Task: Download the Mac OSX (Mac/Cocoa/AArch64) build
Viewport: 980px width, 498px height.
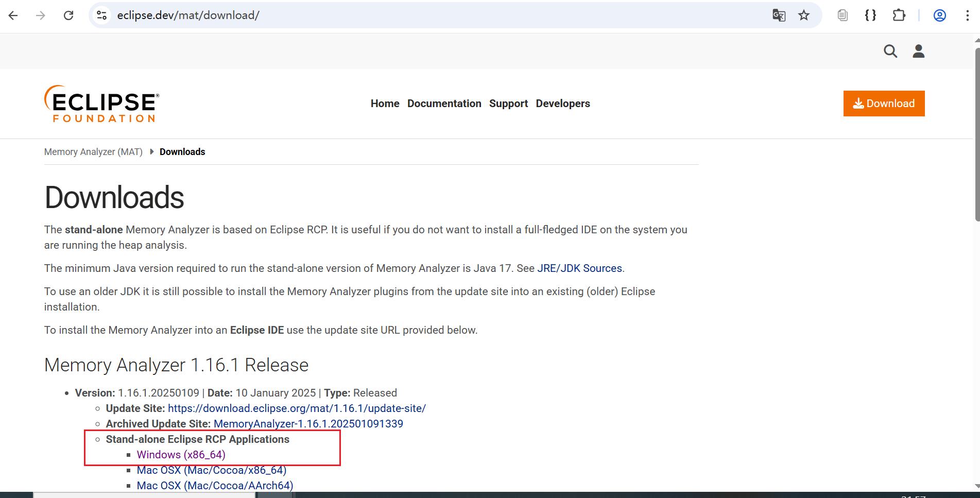Action: [215, 486]
